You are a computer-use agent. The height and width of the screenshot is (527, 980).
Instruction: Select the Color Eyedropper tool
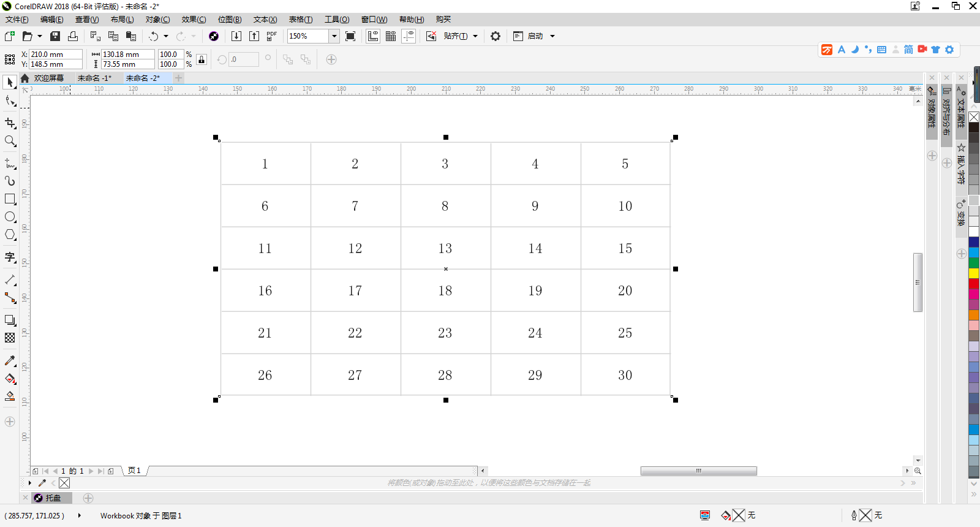click(10, 360)
